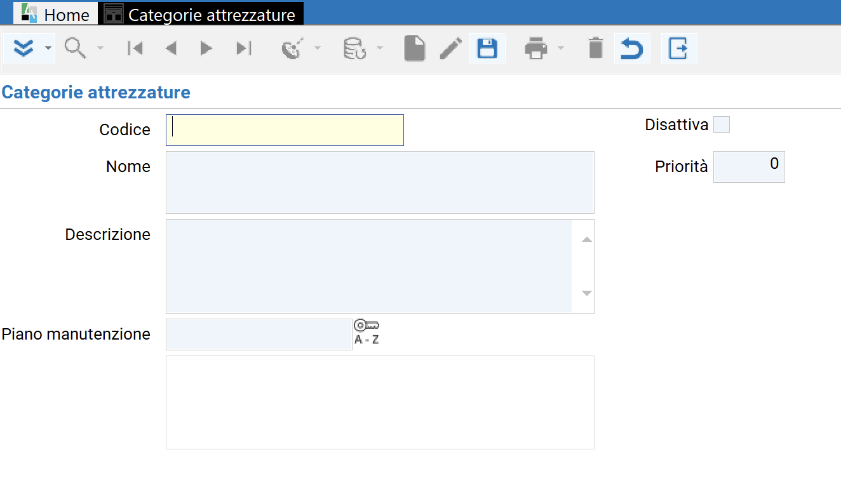
Task: Go to last record
Action: [x=244, y=48]
